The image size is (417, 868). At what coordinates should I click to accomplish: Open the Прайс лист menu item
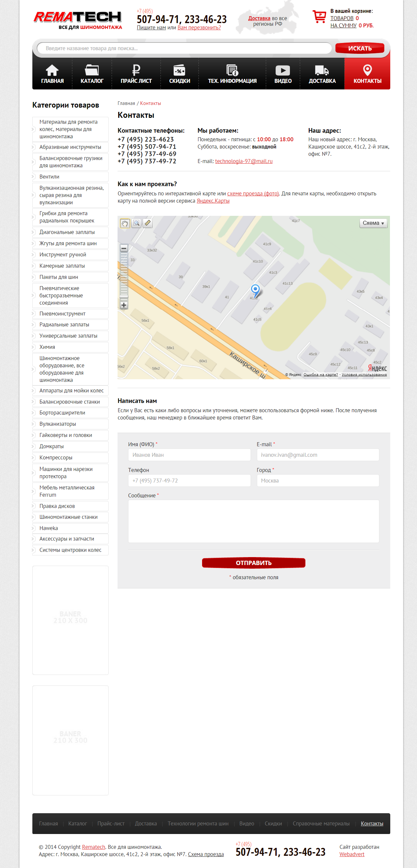tap(136, 74)
